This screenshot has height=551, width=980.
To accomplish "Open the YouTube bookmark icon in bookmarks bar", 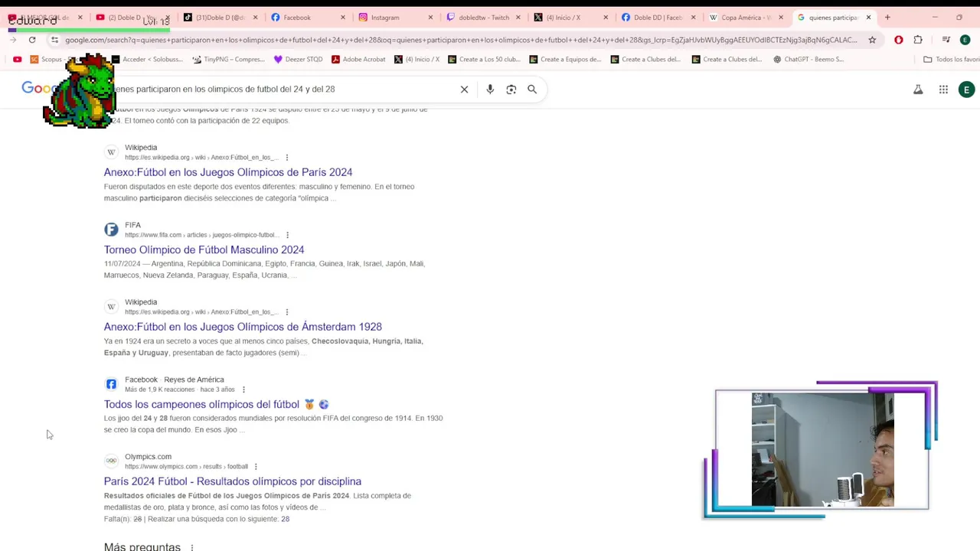I will pos(17,59).
